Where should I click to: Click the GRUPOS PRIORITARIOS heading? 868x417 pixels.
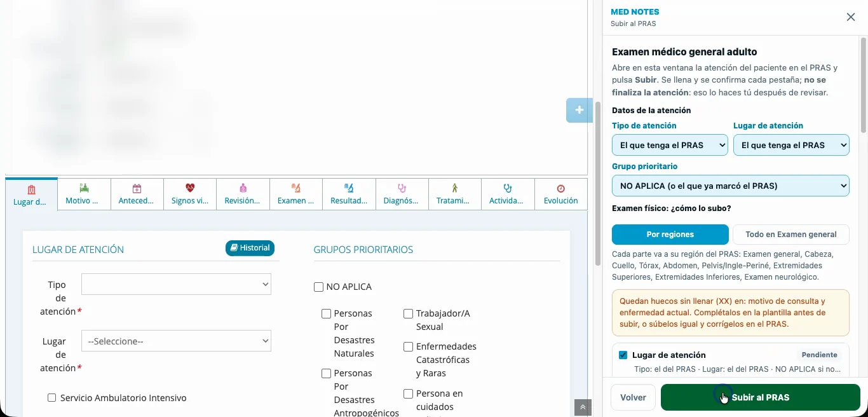(363, 250)
